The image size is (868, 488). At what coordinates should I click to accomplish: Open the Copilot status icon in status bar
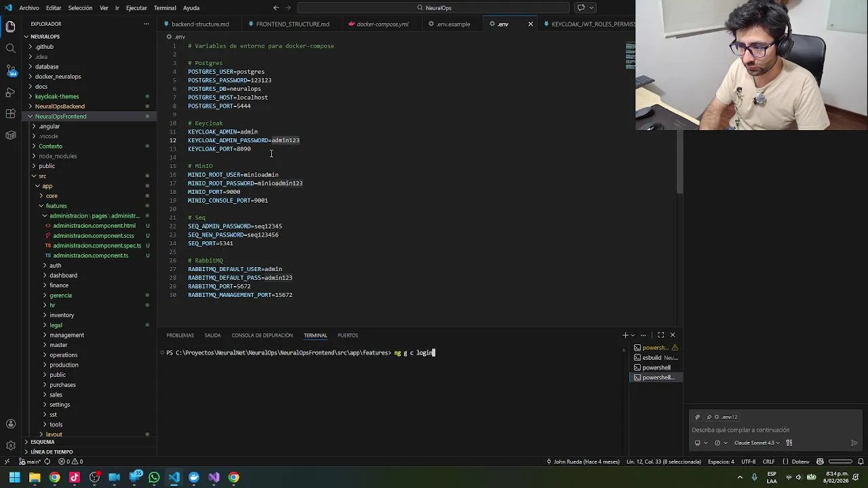(x=820, y=462)
